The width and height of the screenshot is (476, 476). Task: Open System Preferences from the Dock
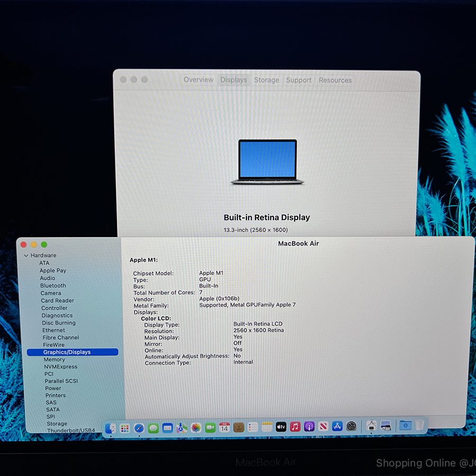pyautogui.click(x=351, y=426)
